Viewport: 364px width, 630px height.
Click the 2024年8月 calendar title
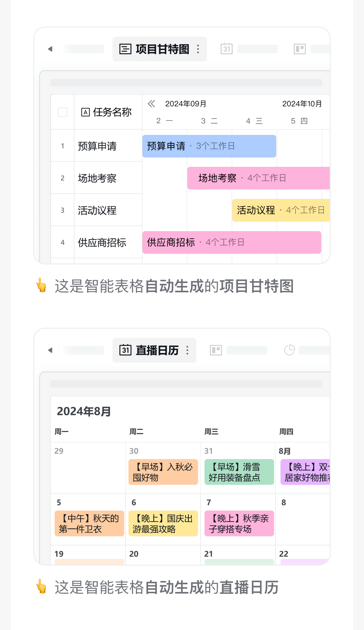coord(84,411)
